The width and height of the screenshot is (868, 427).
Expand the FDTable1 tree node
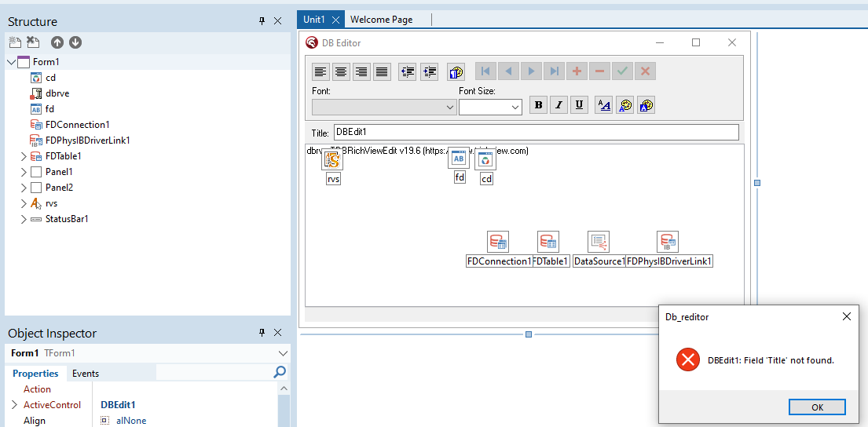pyautogui.click(x=24, y=156)
